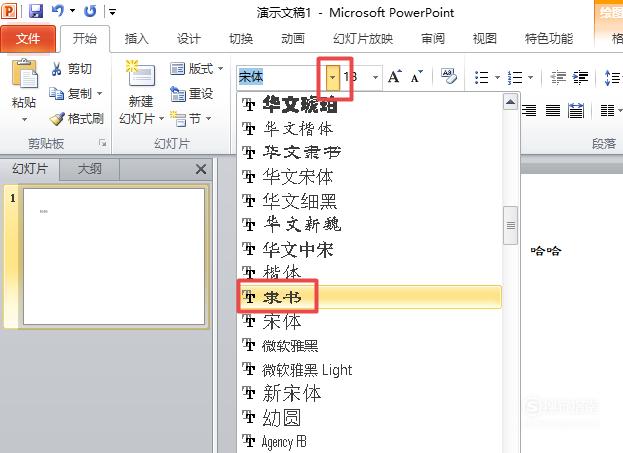Click the PowerPoint application icon
Image resolution: width=623 pixels, height=453 pixels.
point(10,11)
